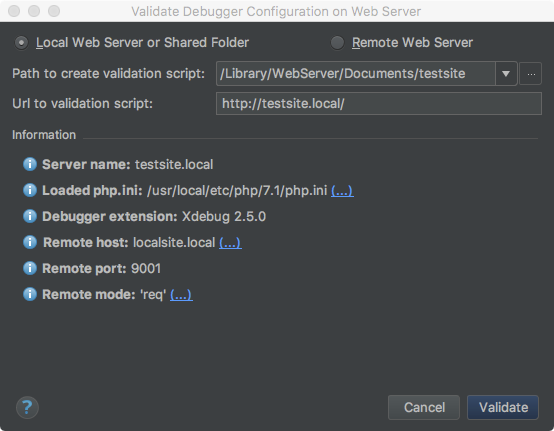Click the info icon beside Remote port
Viewport: 554px width, 431px height.
coord(30,268)
